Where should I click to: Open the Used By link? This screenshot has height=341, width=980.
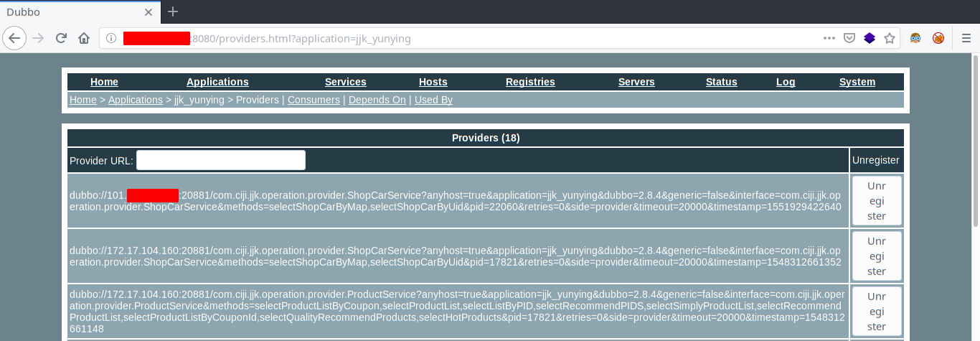click(x=433, y=100)
